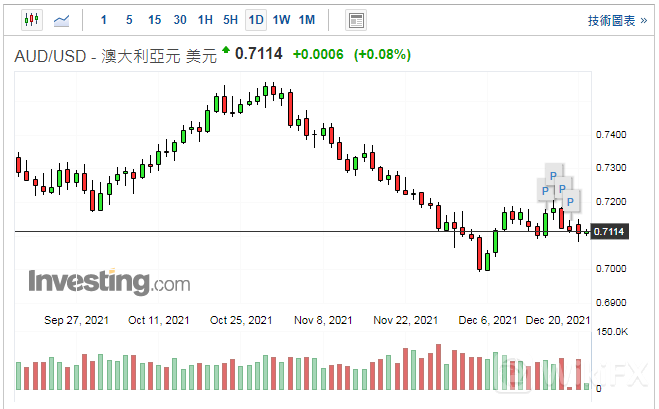Switch to the 1H interval
The height and width of the screenshot is (409, 659).
point(205,19)
